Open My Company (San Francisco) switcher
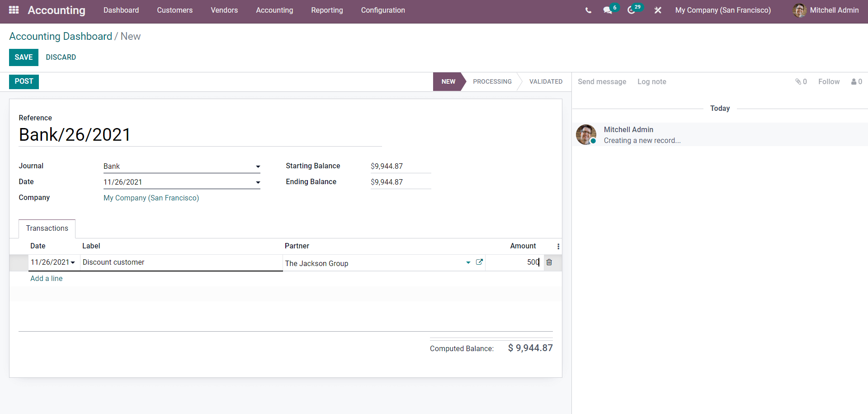Screen dimensions: 868x414 tap(723, 10)
